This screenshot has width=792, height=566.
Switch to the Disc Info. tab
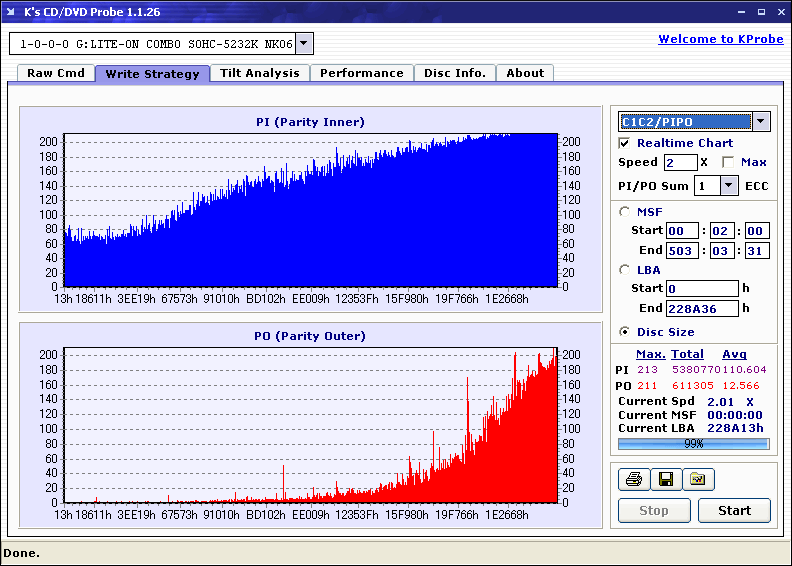click(455, 73)
